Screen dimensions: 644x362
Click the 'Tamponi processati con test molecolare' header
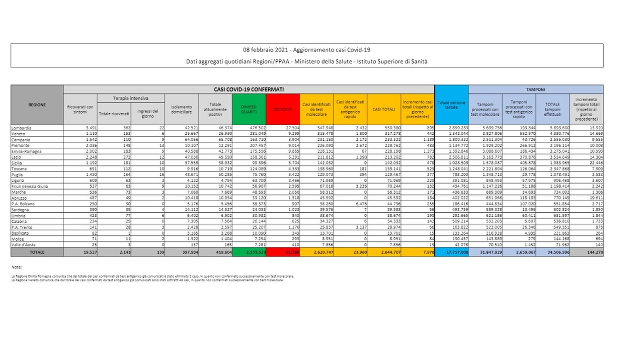pos(486,109)
